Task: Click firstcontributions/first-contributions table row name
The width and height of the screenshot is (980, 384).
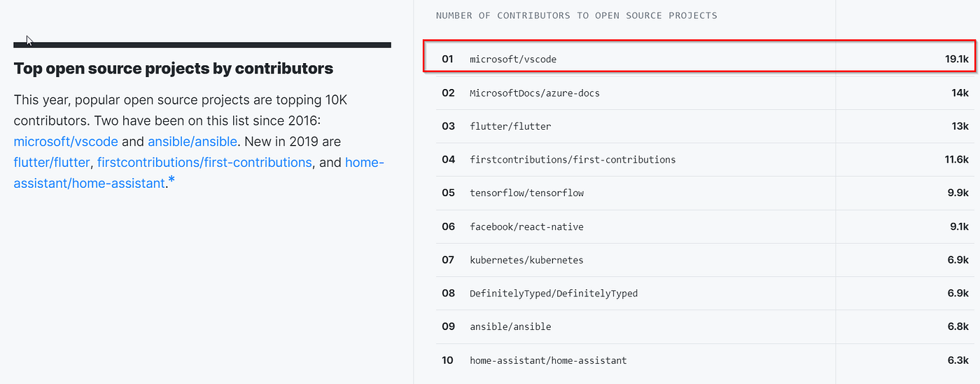Action: coord(573,160)
